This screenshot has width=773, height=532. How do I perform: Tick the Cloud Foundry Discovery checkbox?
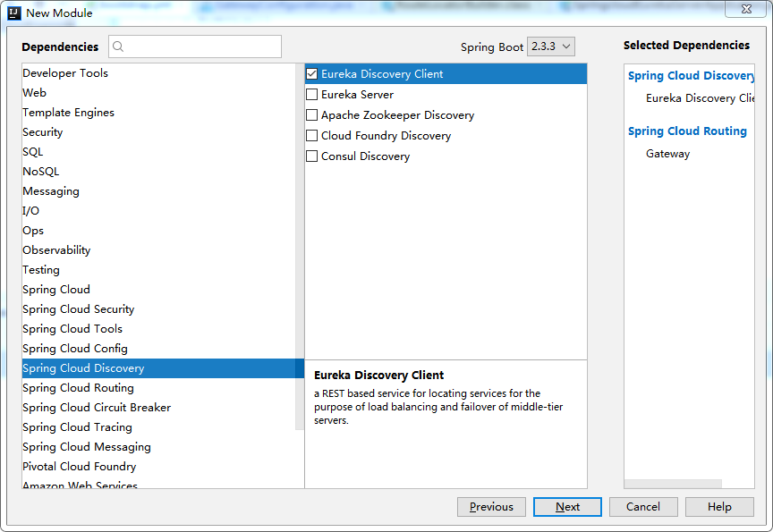pyautogui.click(x=311, y=136)
